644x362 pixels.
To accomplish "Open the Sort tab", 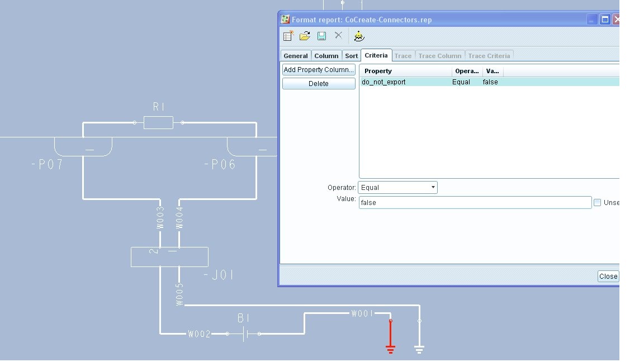I will [x=351, y=56].
